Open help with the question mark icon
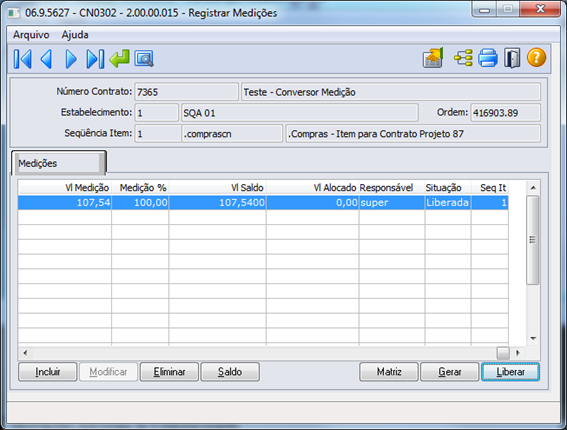 (536, 58)
